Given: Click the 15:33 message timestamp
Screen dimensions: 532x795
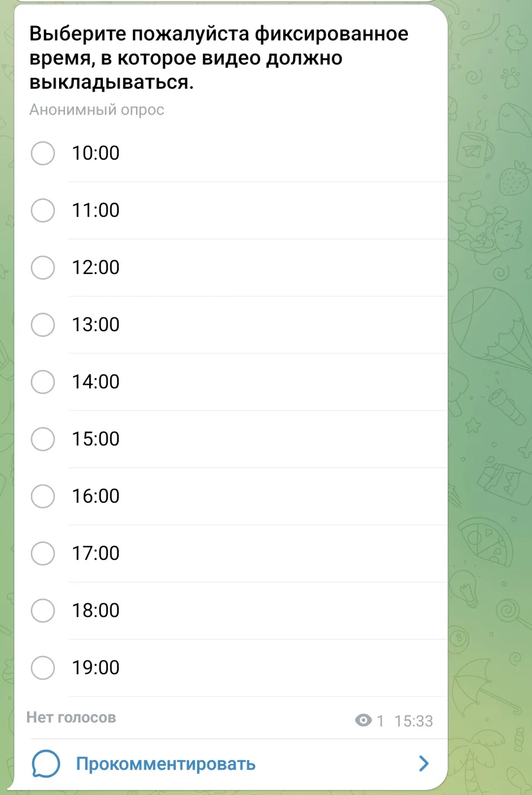Looking at the screenshot, I should coord(414,721).
